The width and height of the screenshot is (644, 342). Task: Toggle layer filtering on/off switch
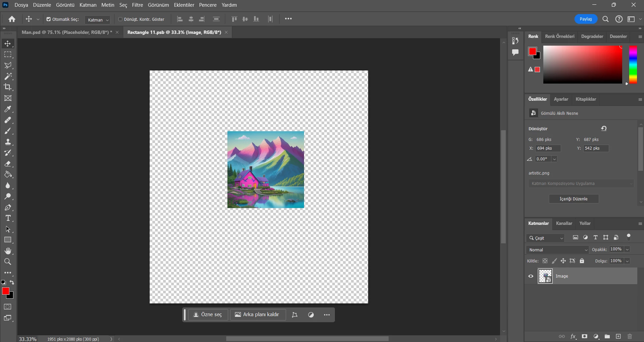(x=629, y=237)
